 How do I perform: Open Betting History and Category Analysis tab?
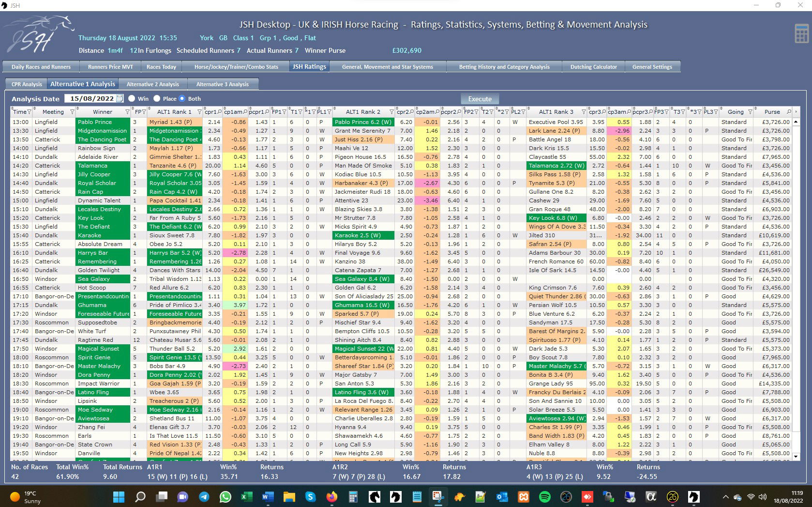tap(504, 67)
